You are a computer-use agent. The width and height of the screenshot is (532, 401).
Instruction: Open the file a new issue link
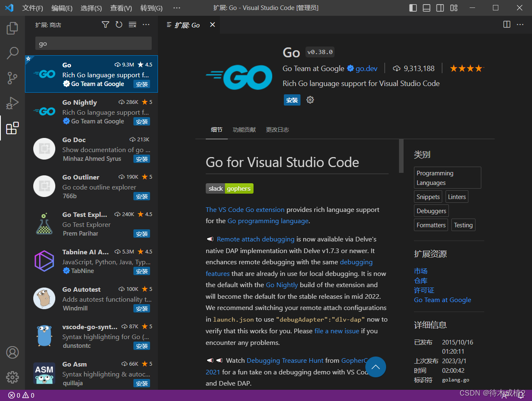pyautogui.click(x=337, y=331)
